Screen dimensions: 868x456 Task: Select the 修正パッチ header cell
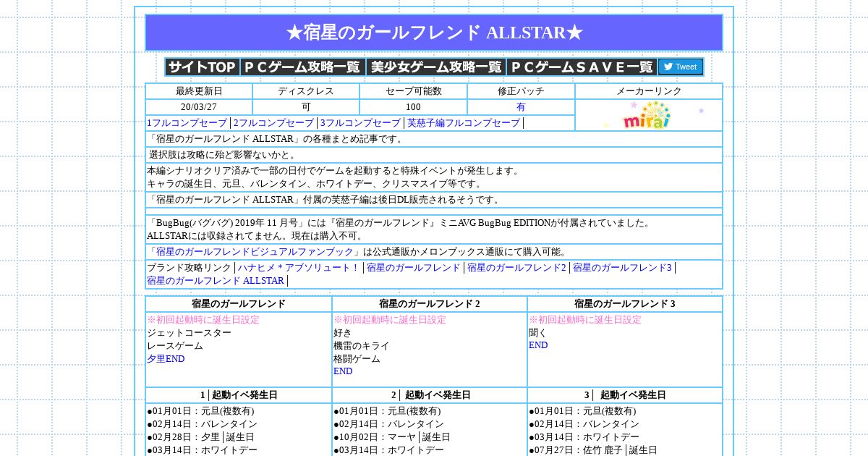521,91
